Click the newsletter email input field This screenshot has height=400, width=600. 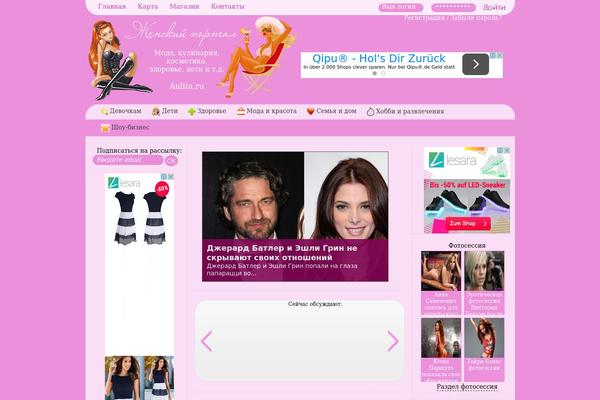click(x=128, y=160)
